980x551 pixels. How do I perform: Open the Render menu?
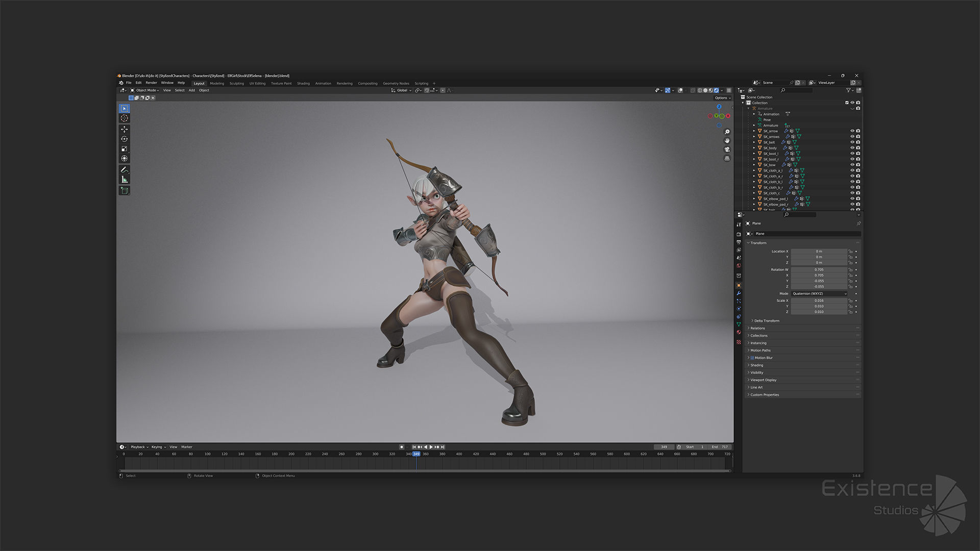[151, 83]
